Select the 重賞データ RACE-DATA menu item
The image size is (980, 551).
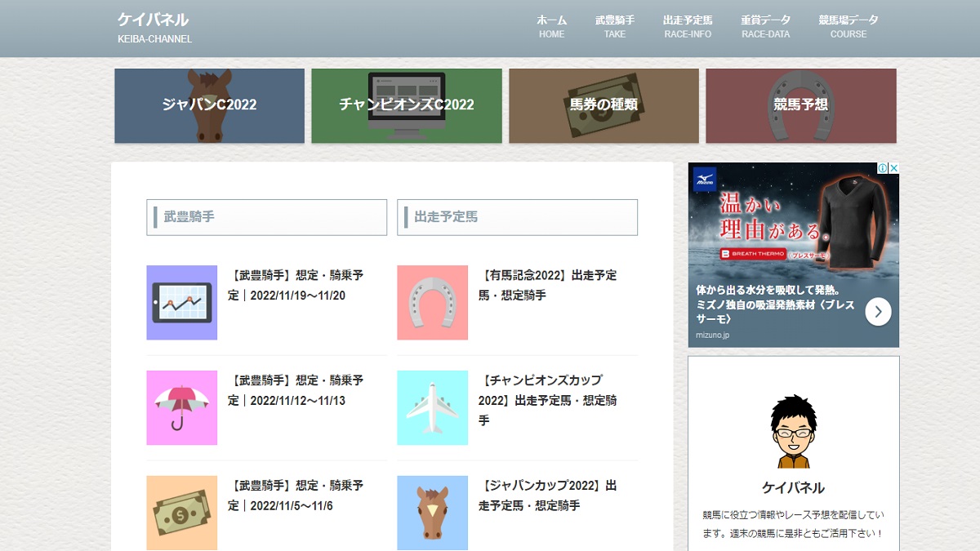(x=766, y=27)
